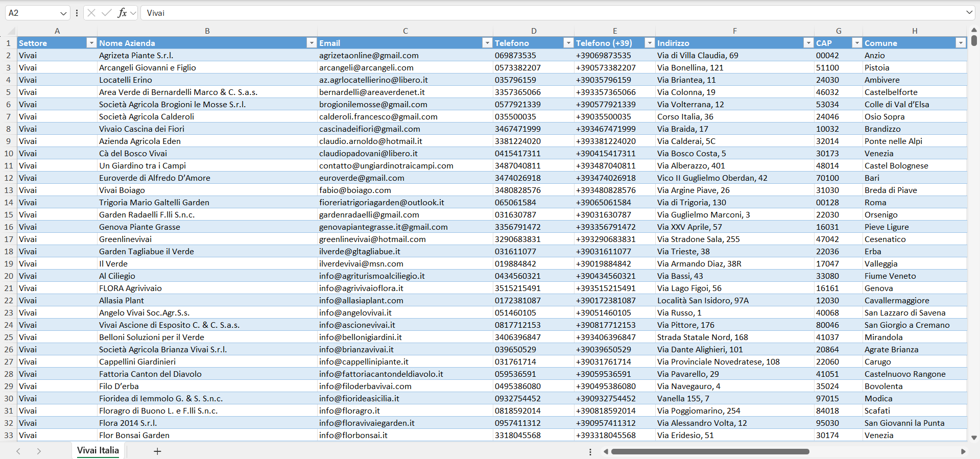
Task: Select column A header
Action: (57, 31)
